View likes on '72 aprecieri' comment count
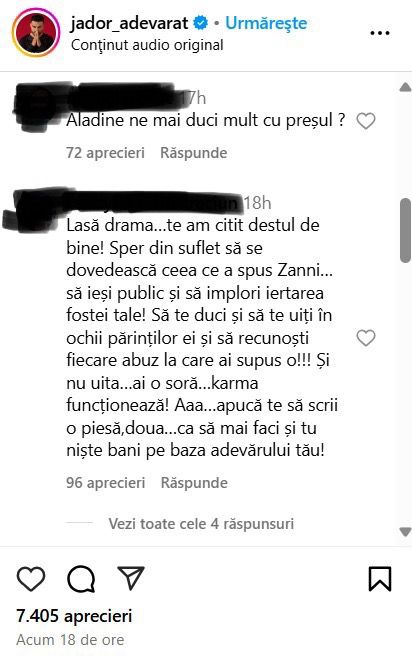 [105, 153]
